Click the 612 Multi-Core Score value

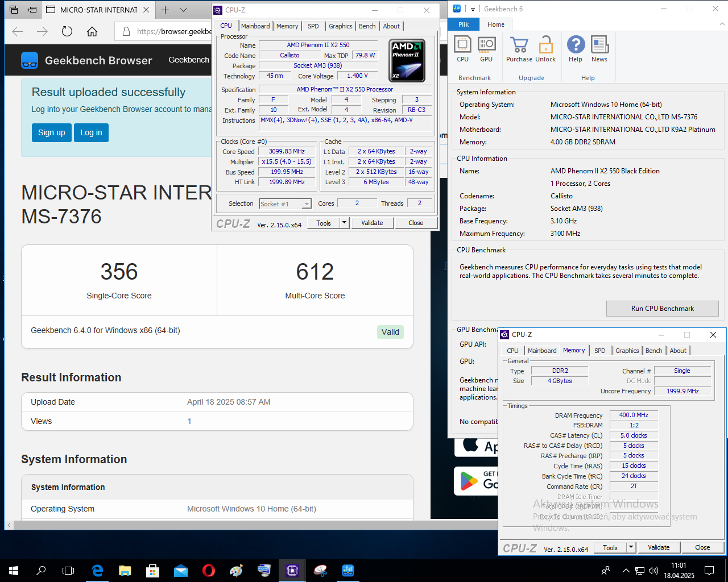315,272
